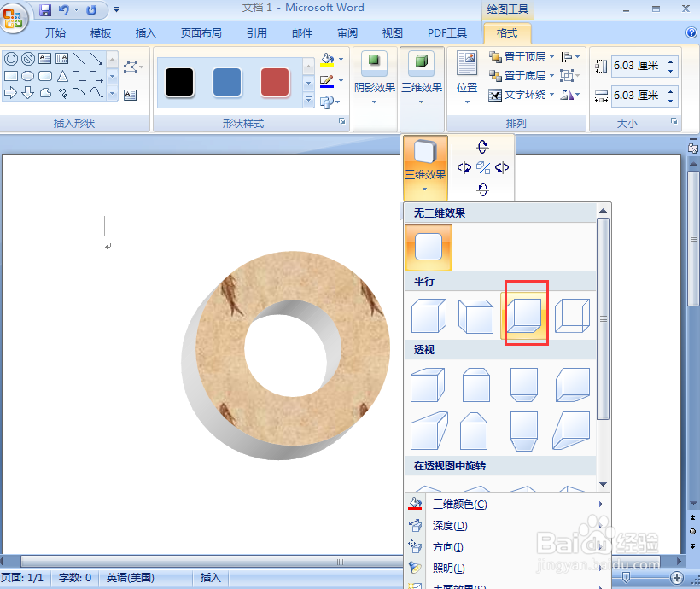Viewport: 700px width, 589px height.
Task: Pick the blue shape style swatch
Action: coord(227,82)
